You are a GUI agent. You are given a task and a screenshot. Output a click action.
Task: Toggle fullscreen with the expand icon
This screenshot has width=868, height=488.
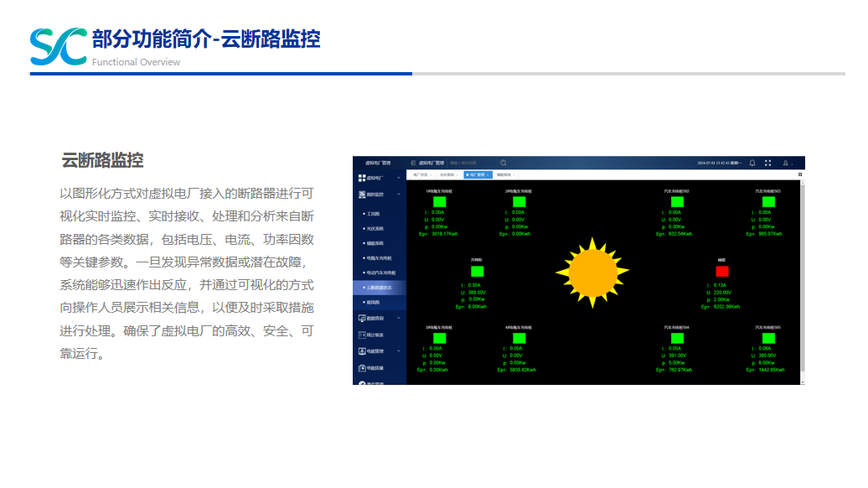(768, 163)
